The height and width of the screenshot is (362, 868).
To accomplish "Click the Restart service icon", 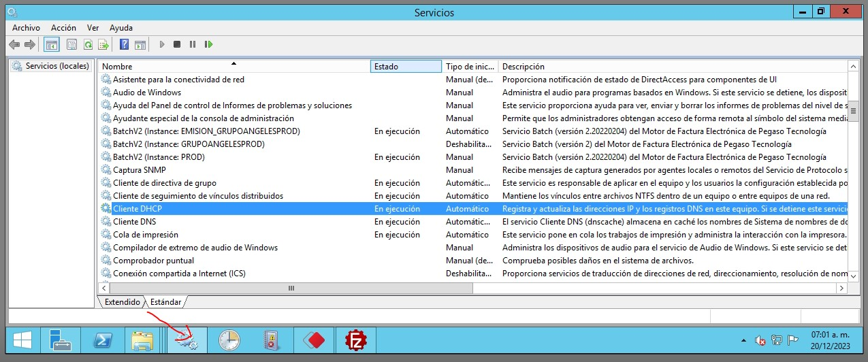I will (208, 44).
